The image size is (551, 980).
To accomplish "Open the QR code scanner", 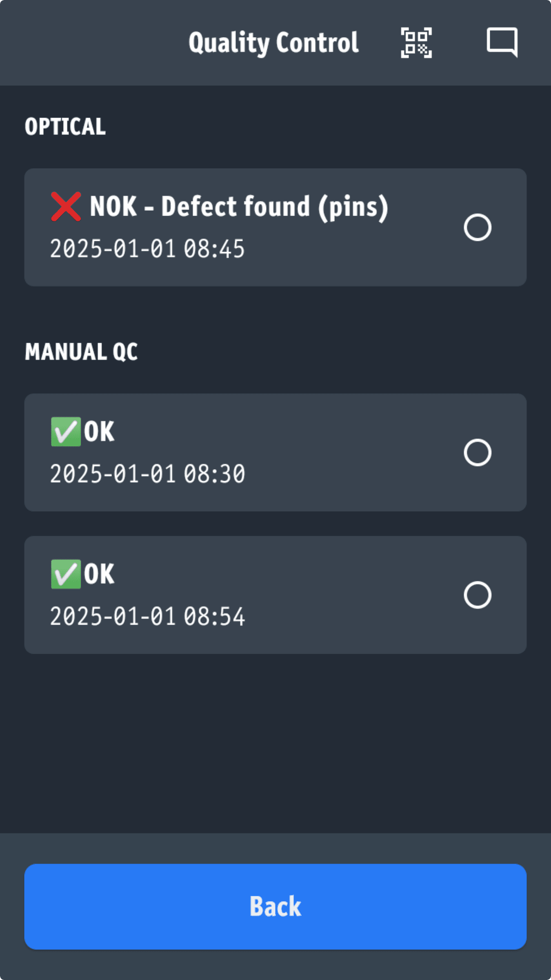I will point(415,42).
